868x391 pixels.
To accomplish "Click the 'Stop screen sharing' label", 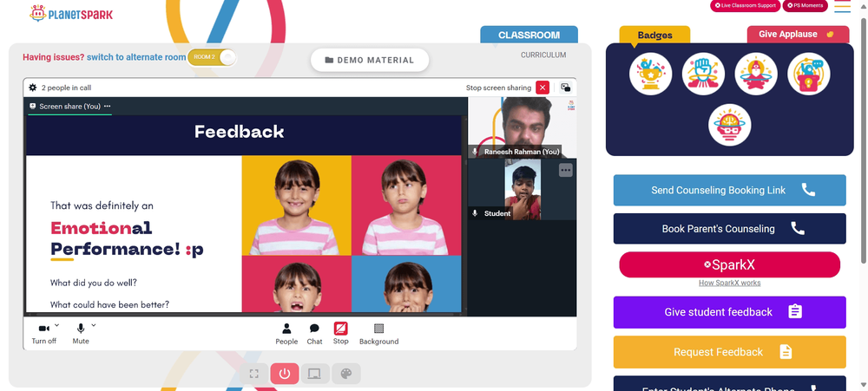I will 498,88.
